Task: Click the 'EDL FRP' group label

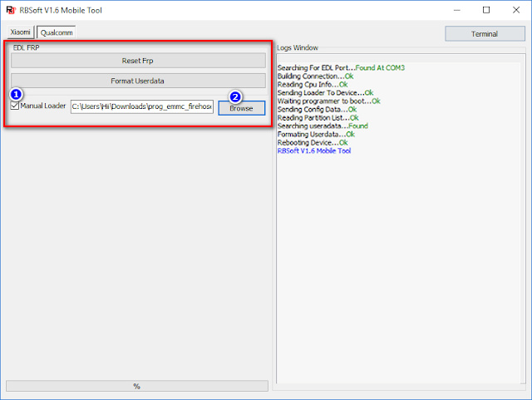Action: point(26,48)
